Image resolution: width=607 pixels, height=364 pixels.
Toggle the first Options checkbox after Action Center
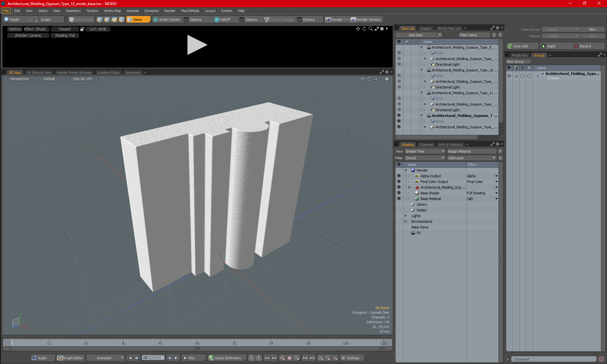pyautogui.click(x=187, y=20)
